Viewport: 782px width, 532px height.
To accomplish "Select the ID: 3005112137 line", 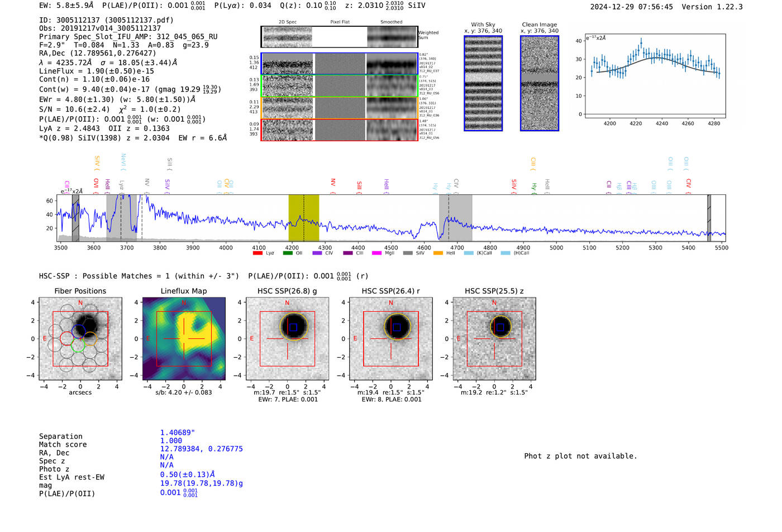I will 106,20.
